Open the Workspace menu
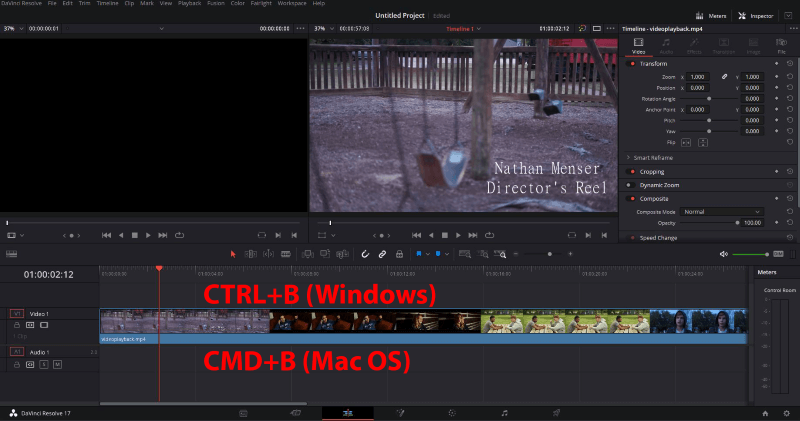This screenshot has height=421, width=800. [292, 3]
